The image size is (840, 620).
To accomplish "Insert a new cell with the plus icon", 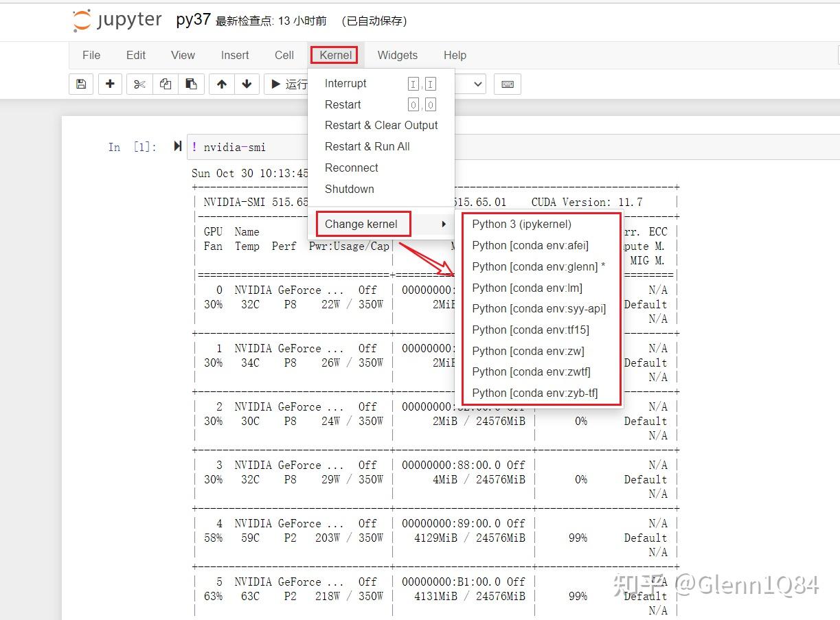I will point(110,84).
